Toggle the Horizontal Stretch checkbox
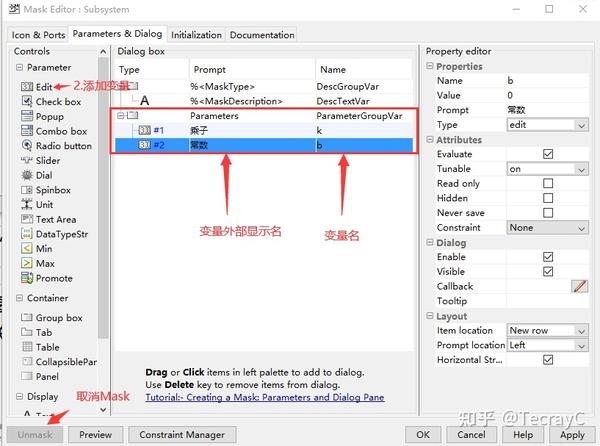This screenshot has width=600, height=446. 548,360
